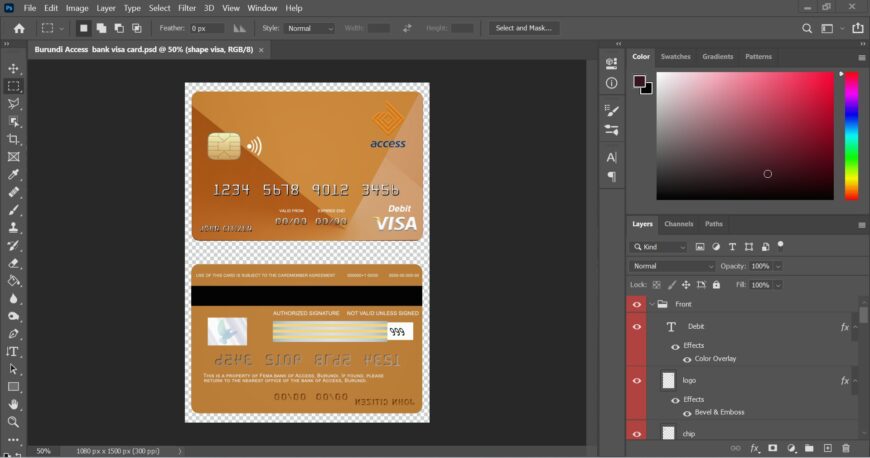Select the Path Selection tool
870x458 pixels.
(x=13, y=369)
